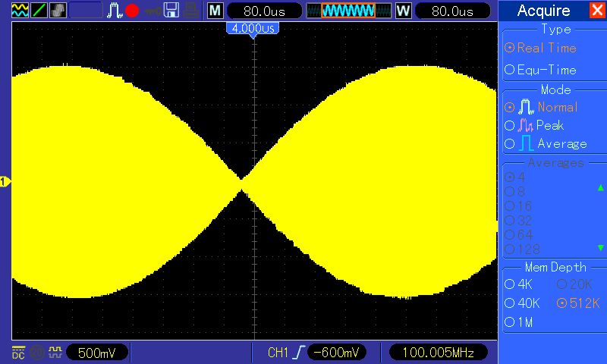This screenshot has height=364, width=607.
Task: Click the Mem Depth section header
Action: pyautogui.click(x=555, y=267)
